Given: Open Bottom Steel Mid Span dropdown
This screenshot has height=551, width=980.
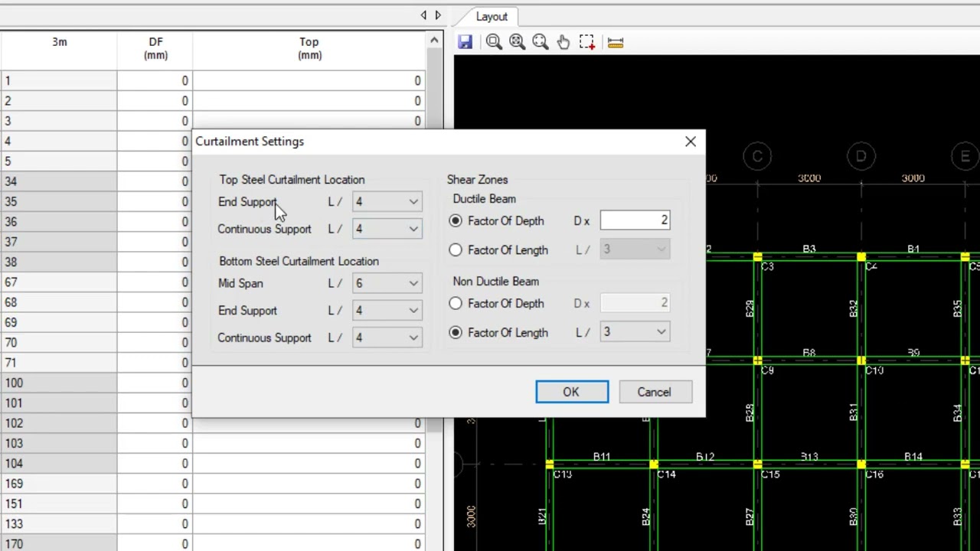Looking at the screenshot, I should click(387, 283).
